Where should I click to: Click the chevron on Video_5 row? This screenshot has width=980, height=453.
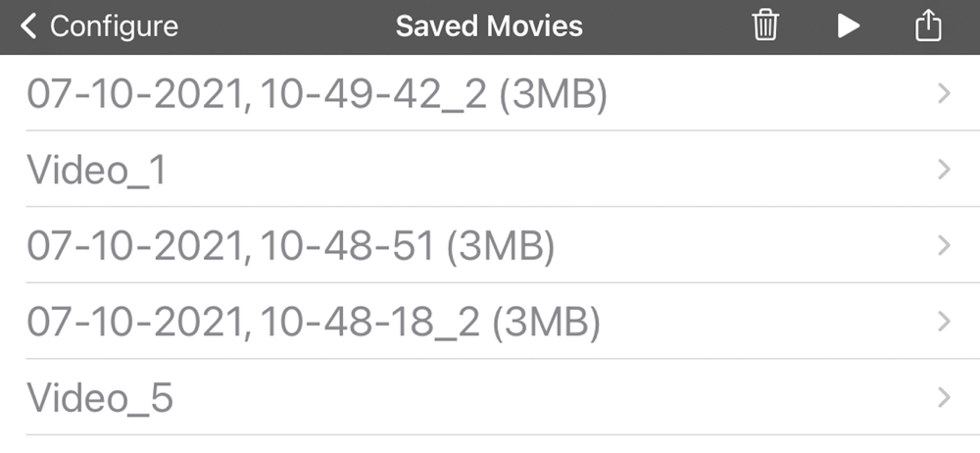tap(945, 397)
